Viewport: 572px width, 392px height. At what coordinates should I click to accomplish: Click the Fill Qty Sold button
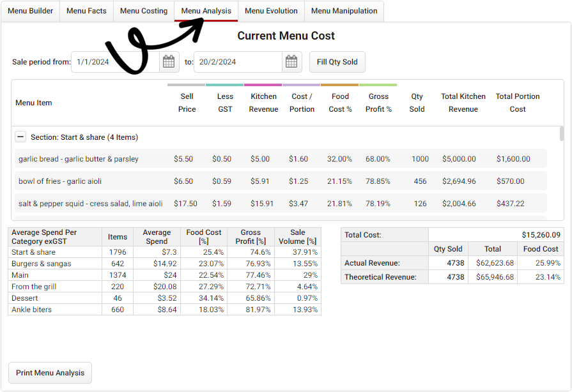(337, 61)
